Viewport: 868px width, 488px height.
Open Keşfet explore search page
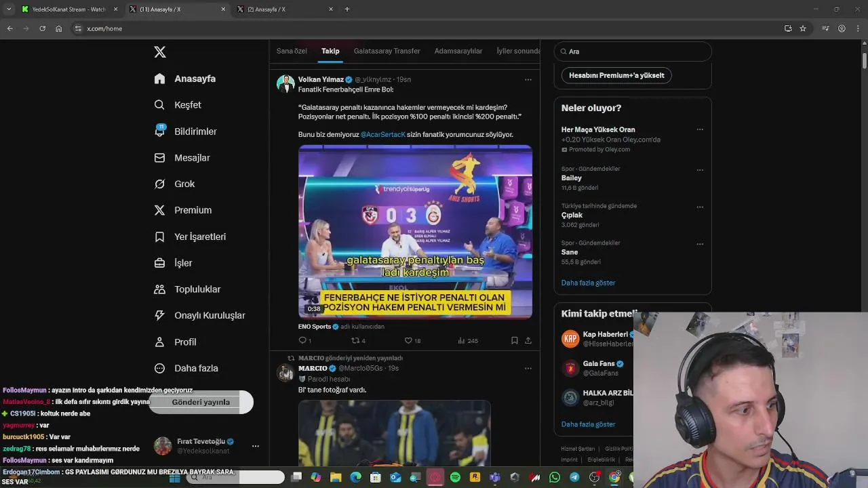(178, 105)
